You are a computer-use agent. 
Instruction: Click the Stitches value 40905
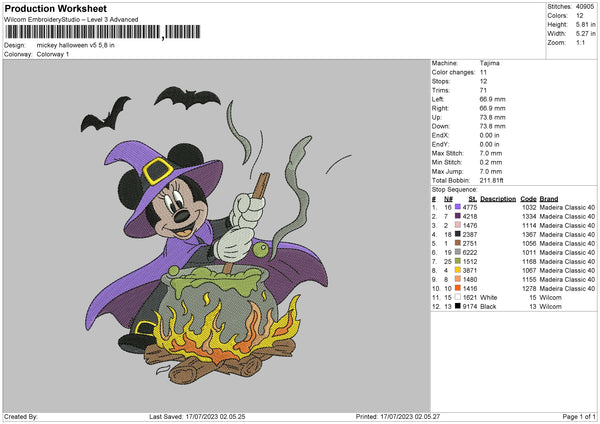coord(585,7)
